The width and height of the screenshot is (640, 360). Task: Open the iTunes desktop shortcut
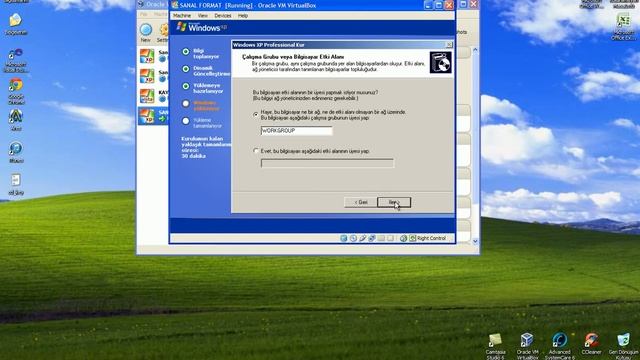point(16,152)
